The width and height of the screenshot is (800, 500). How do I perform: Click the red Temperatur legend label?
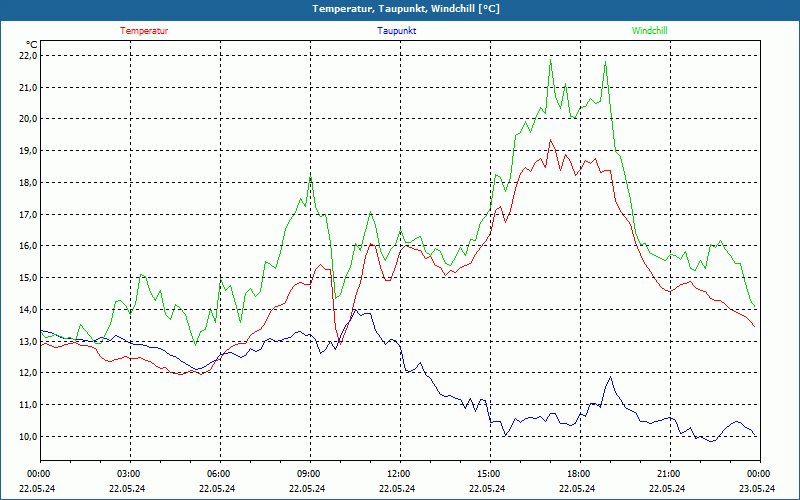click(x=144, y=31)
